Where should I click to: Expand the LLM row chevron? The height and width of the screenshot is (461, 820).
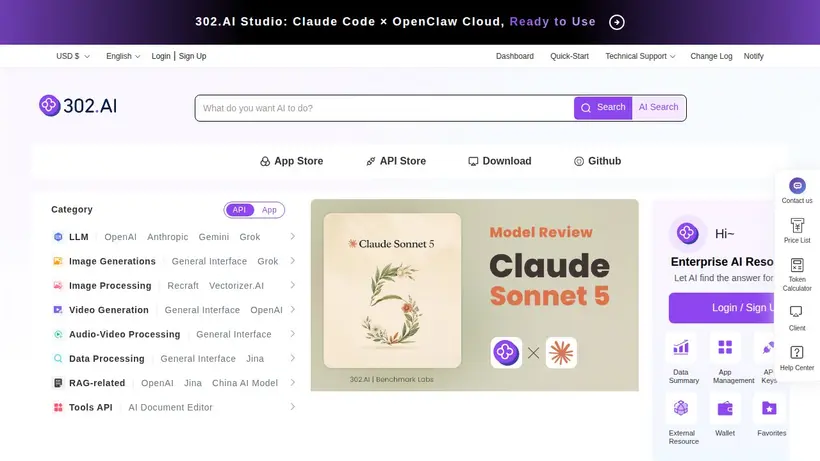coord(293,236)
